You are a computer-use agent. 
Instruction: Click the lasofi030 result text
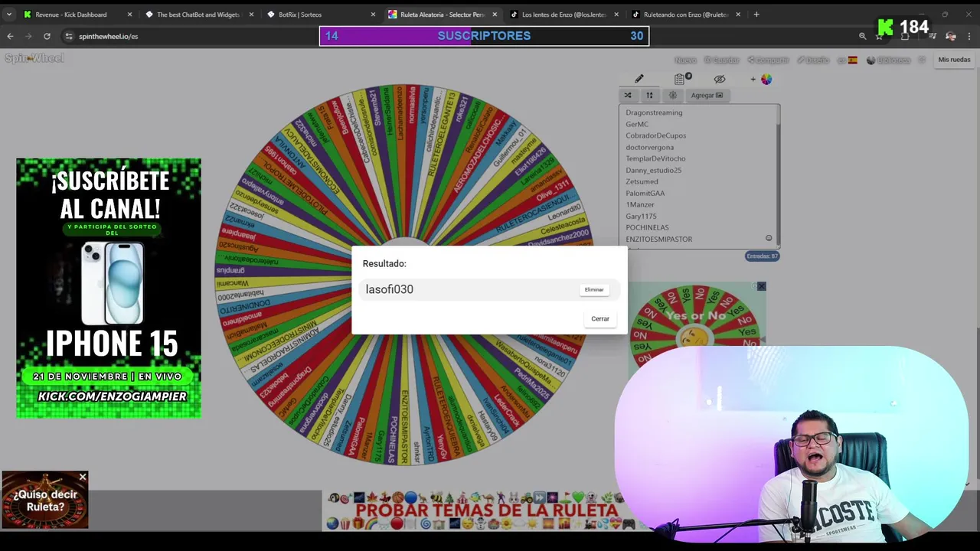tap(389, 289)
